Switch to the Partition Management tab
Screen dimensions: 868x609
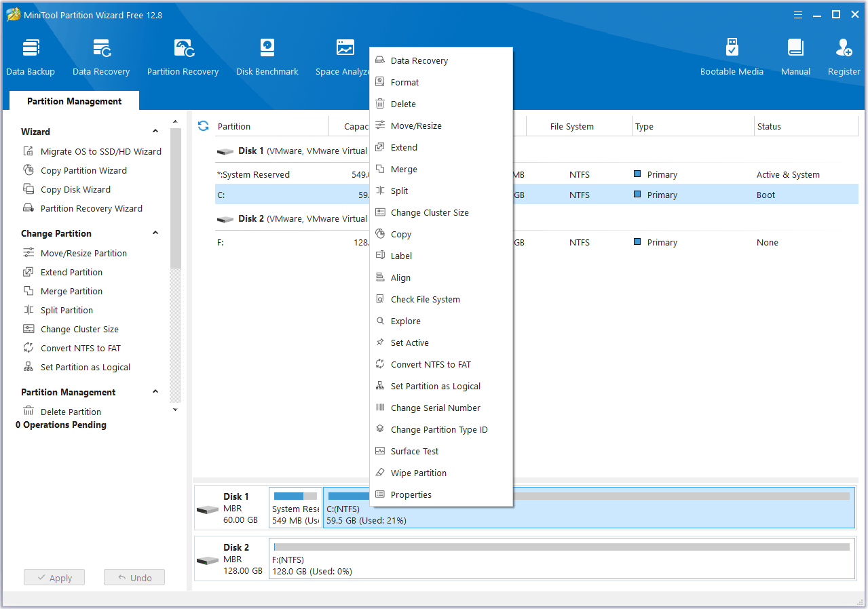coord(75,101)
